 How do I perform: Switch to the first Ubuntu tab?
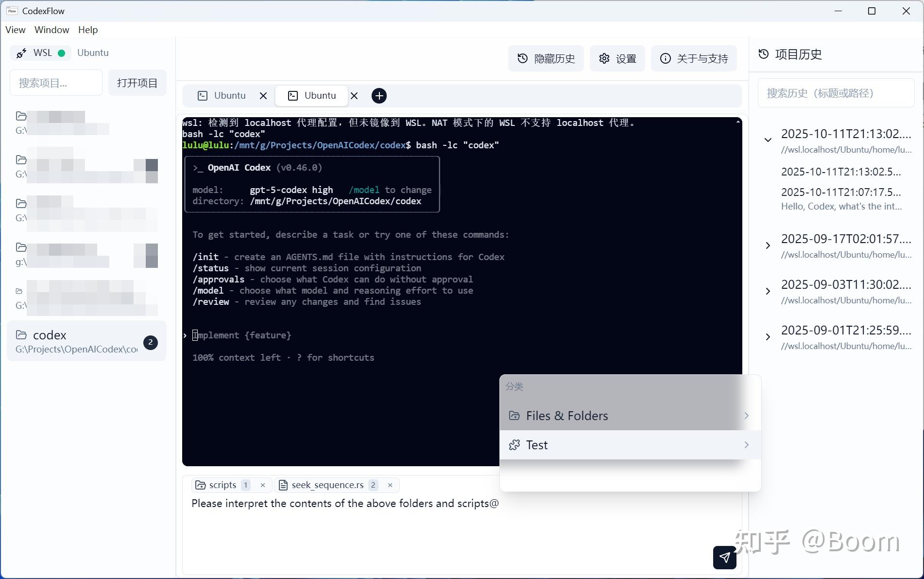(229, 95)
